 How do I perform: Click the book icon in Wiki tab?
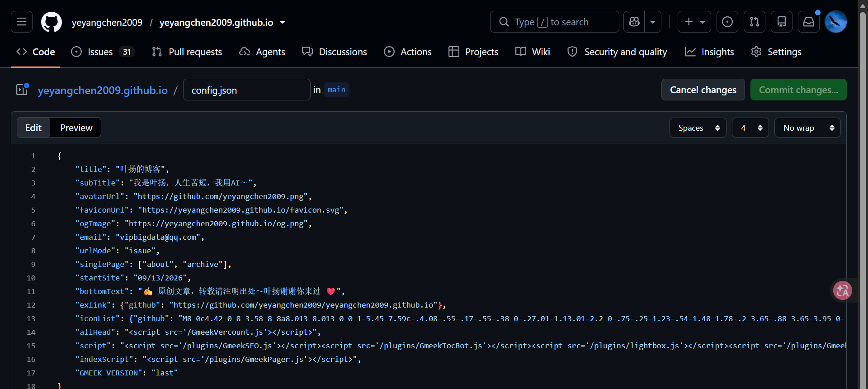pos(521,52)
